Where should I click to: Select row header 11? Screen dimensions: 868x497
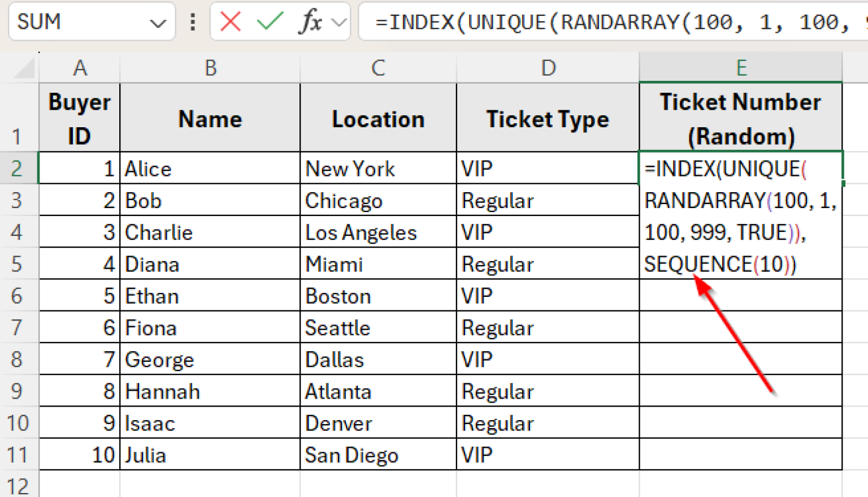[19, 454]
